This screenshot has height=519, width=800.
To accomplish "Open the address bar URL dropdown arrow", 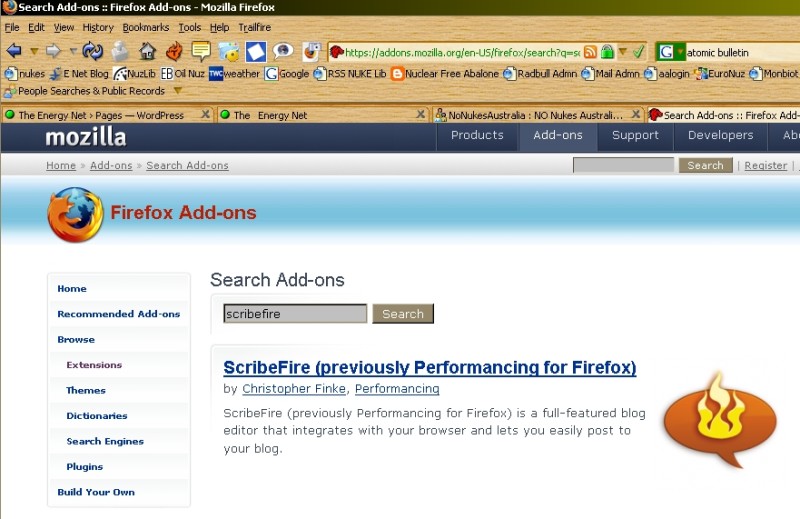I will (x=622, y=52).
